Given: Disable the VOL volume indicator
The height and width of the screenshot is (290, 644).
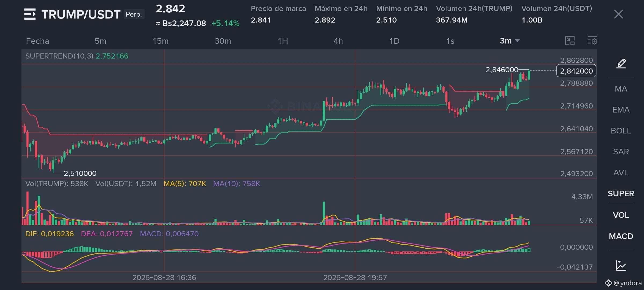Looking at the screenshot, I should 621,215.
